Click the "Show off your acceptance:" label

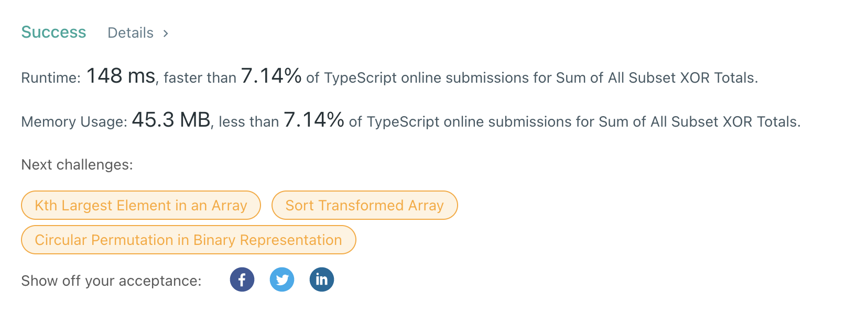pos(111,281)
